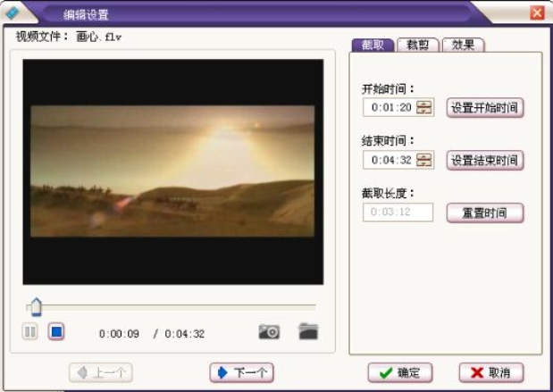The height and width of the screenshot is (392, 553).
Task: Click the file name 画心.flv
Action: 99,37
